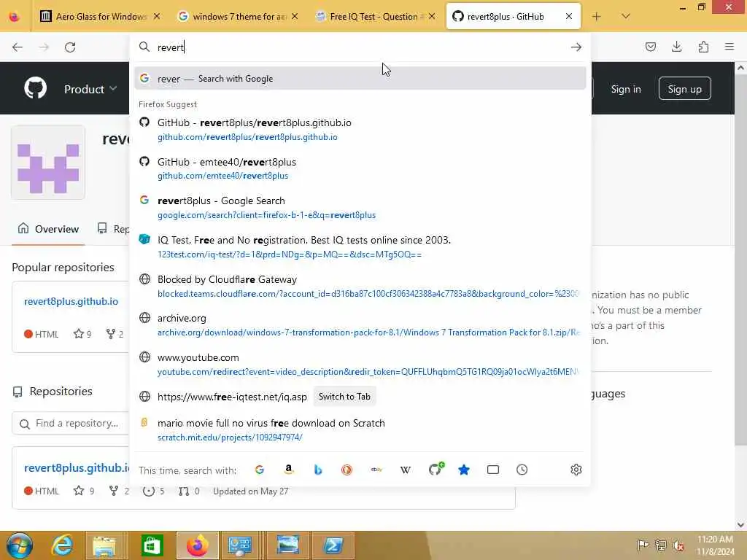Switch to Free IQ Test tab

[376, 17]
